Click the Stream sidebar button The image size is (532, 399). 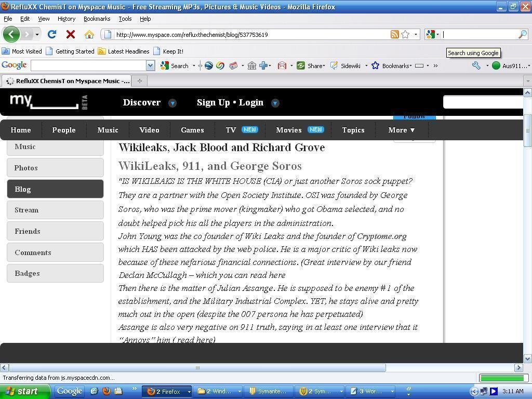55,210
